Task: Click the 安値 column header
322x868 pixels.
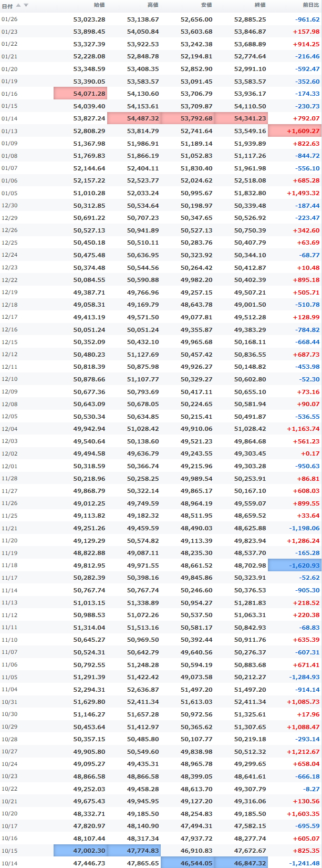Action: (206, 5)
